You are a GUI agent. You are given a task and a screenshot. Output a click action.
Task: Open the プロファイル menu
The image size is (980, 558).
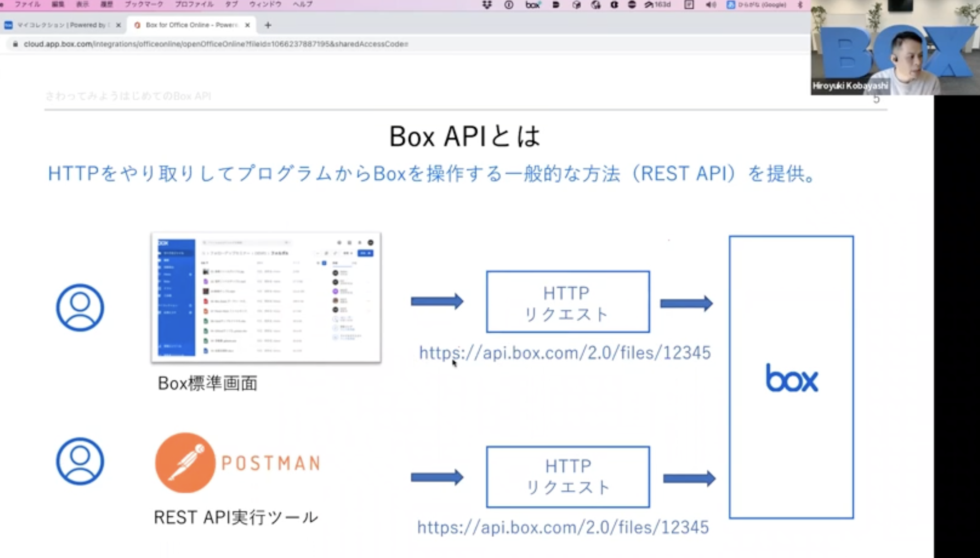tap(194, 4)
